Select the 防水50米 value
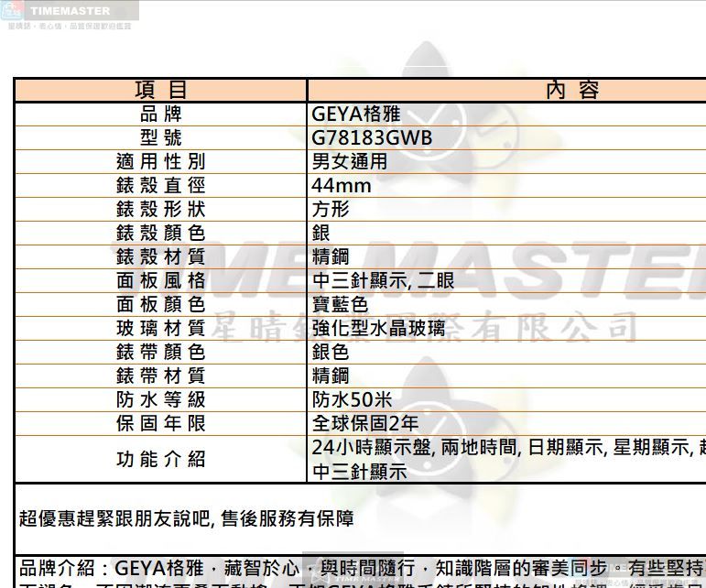This screenshot has width=706, height=588. click(x=353, y=400)
